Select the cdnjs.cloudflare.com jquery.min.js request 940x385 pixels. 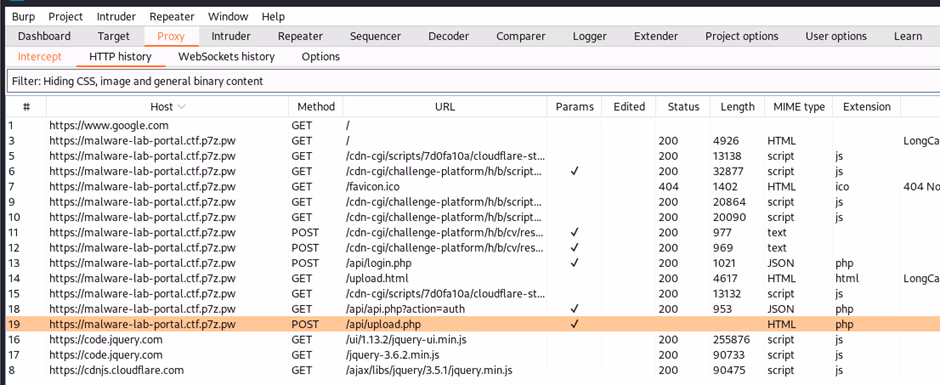pyautogui.click(x=472, y=370)
